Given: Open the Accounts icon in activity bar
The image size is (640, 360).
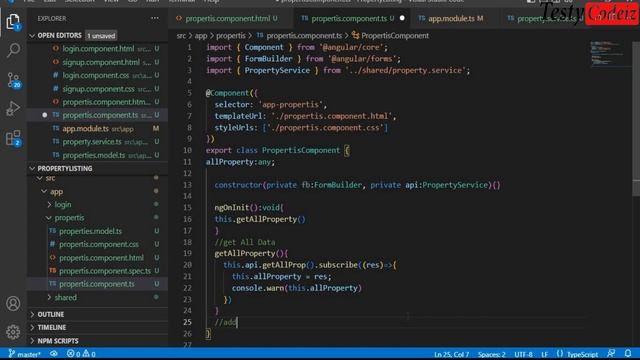Looking at the screenshot, I should (13, 304).
